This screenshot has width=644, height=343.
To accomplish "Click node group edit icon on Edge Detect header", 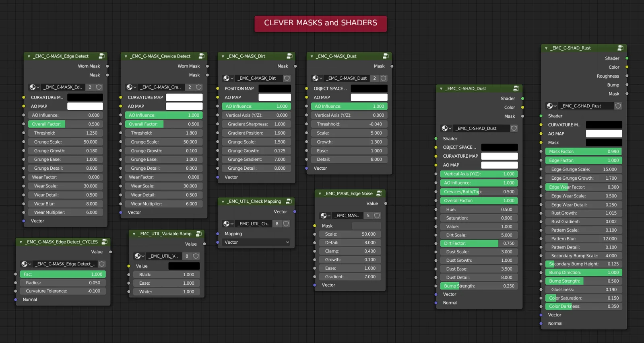I will coord(101,56).
